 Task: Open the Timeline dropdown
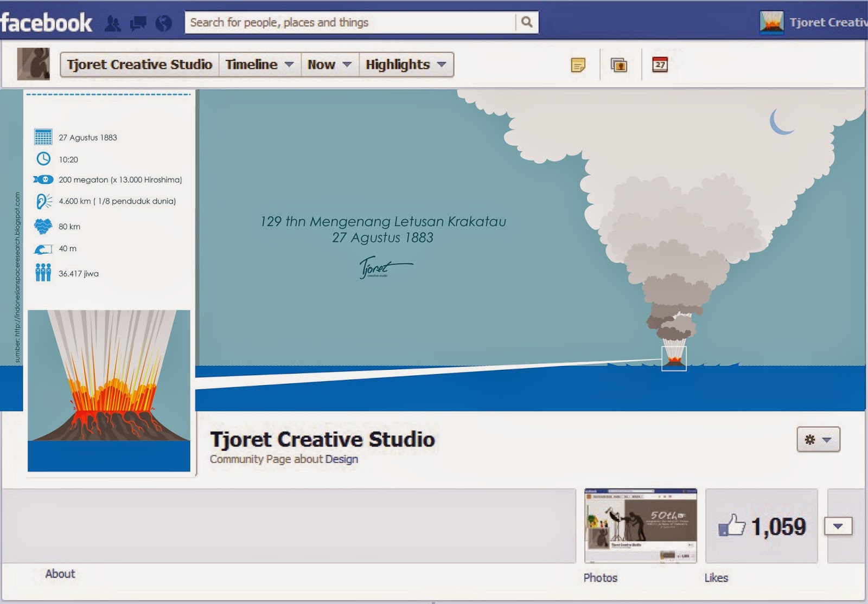point(260,65)
